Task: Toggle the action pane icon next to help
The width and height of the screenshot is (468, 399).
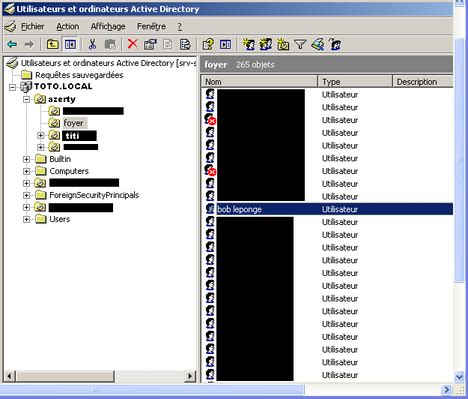Action: coord(226,44)
